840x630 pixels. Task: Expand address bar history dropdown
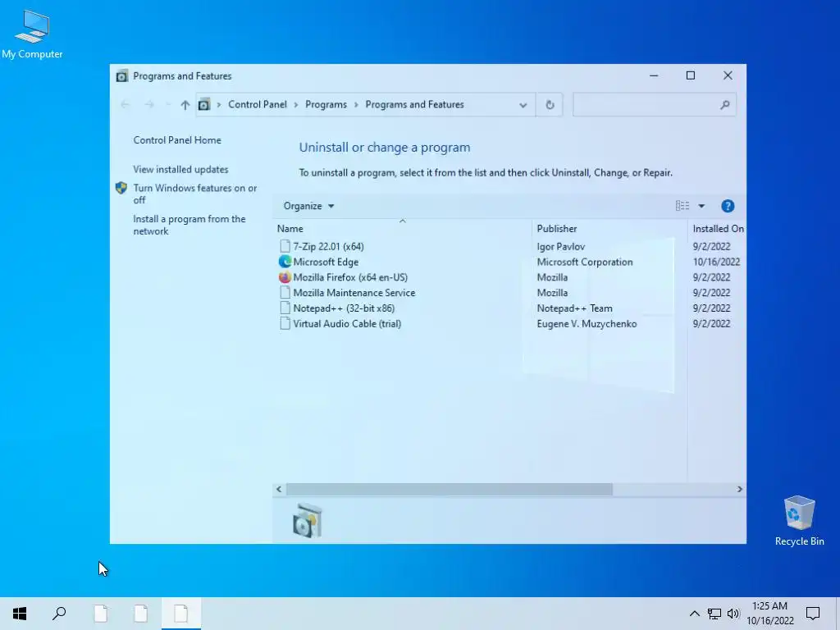(x=523, y=105)
